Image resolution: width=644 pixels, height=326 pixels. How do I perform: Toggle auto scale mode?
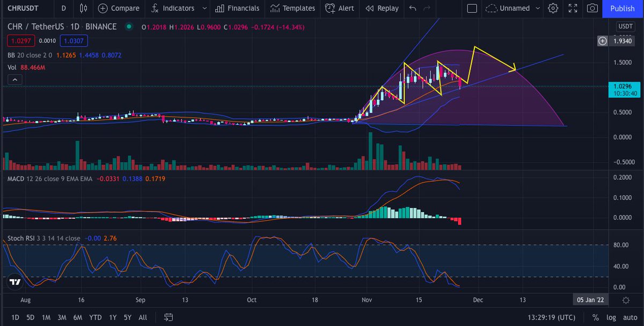[629, 317]
